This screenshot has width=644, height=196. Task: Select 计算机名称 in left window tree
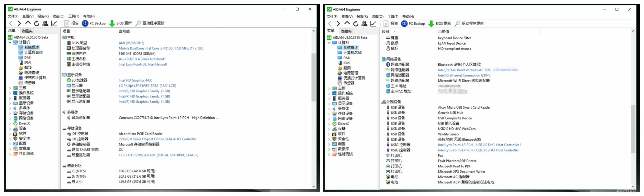pos(33,53)
